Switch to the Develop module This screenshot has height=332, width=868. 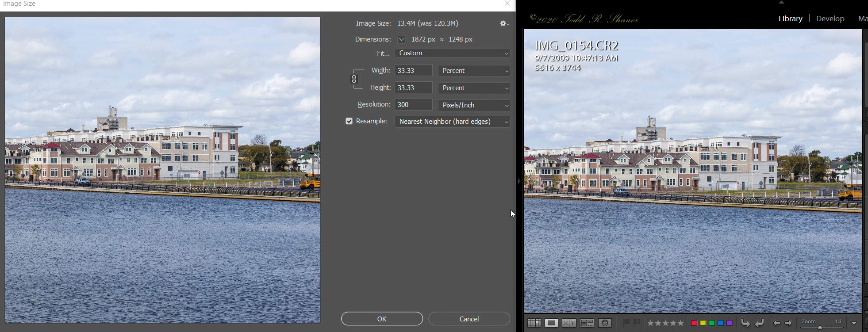830,19
